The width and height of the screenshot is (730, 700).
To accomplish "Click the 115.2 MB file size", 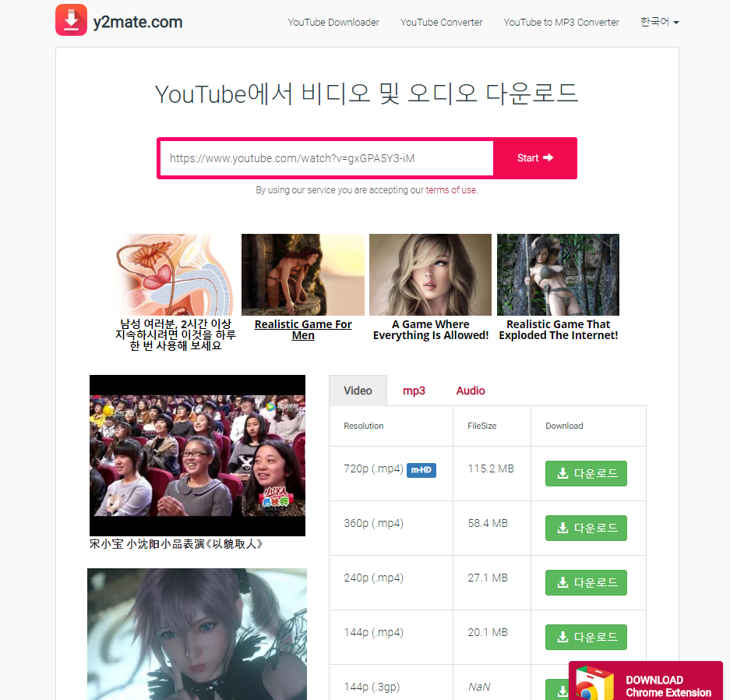I will pyautogui.click(x=491, y=469).
